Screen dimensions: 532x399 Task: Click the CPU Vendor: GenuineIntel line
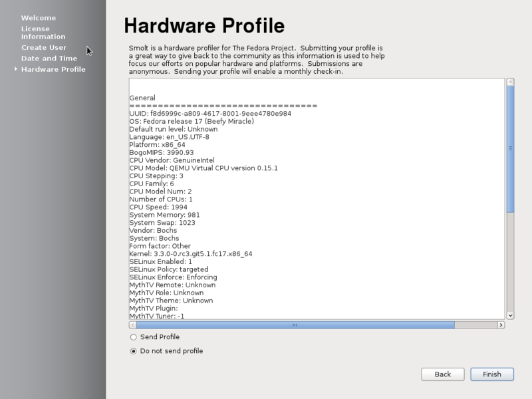[x=172, y=160]
